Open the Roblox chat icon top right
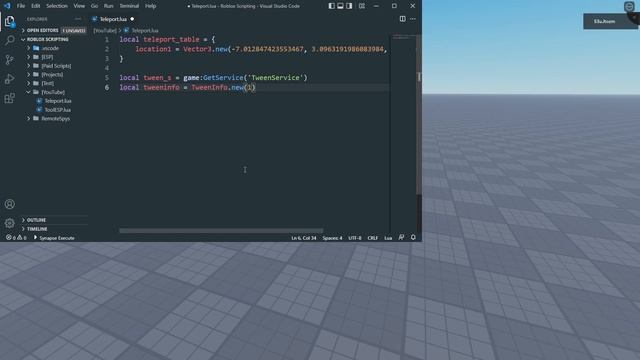Viewport: 640px width, 360px height. [x=629, y=6]
